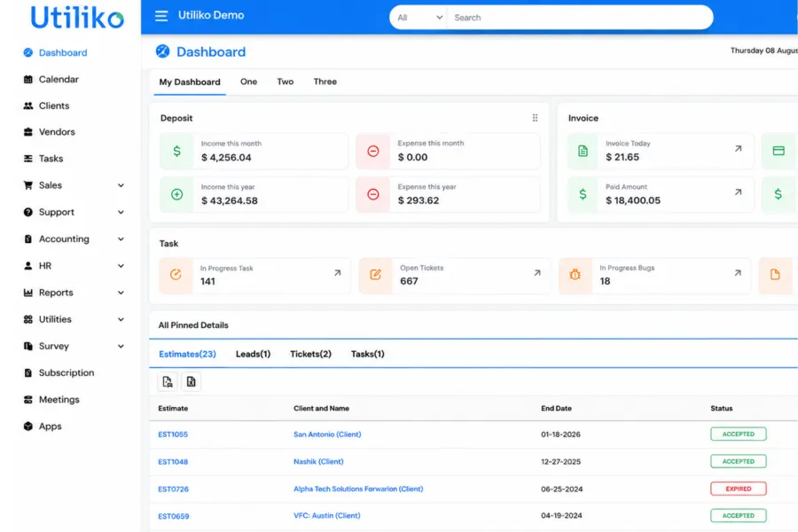Click the Calendar sidebar icon
The height and width of the screenshot is (532, 798).
tap(28, 80)
